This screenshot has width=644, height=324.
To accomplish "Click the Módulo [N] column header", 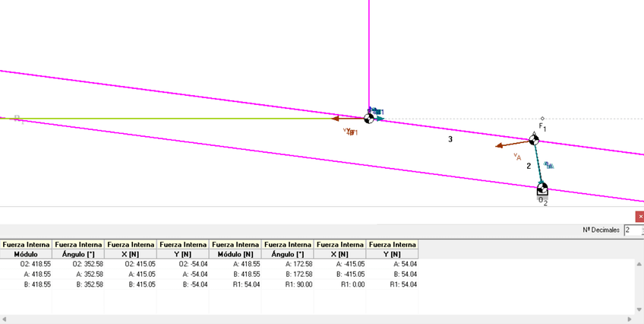I will 235,253.
